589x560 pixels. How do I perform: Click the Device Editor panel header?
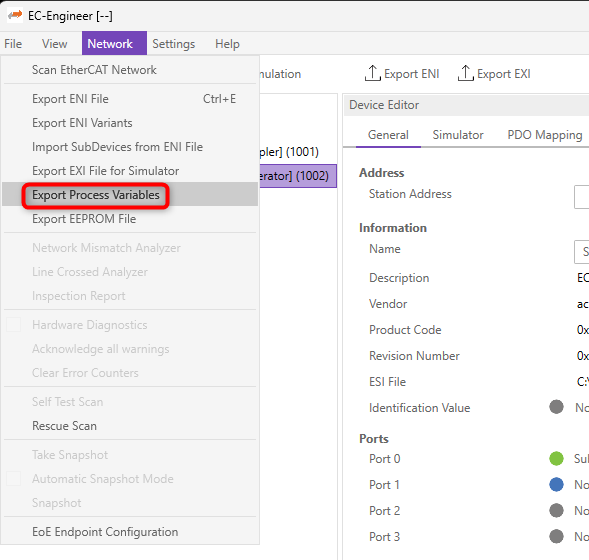pyautogui.click(x=466, y=105)
